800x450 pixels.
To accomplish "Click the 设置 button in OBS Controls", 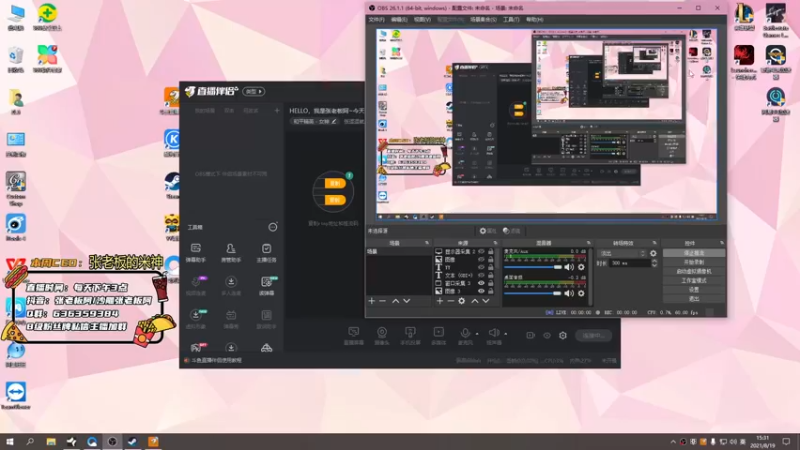I will (694, 290).
